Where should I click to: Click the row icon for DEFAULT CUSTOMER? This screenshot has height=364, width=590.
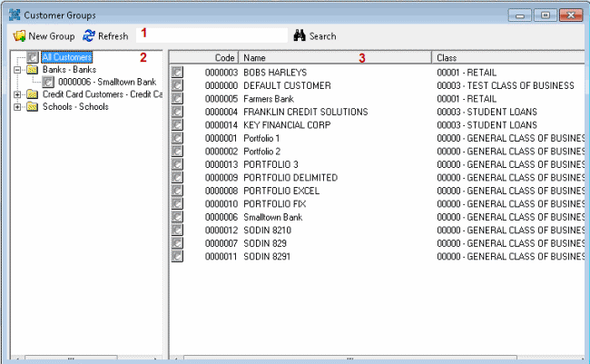pyautogui.click(x=177, y=85)
